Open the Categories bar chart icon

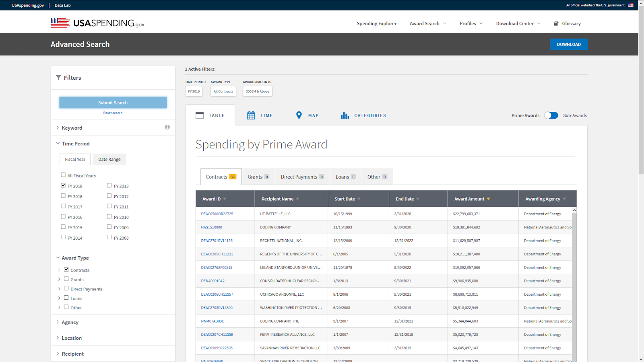coord(345,115)
